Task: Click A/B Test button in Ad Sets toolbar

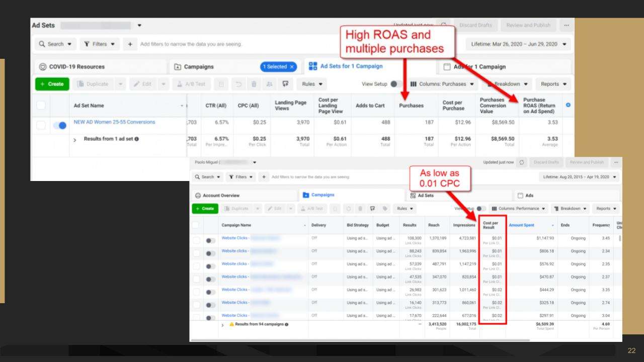Action: tap(192, 84)
